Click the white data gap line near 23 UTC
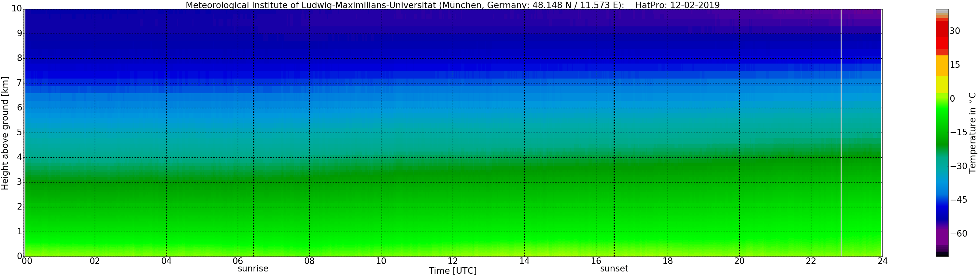This screenshot has width=980, height=277. click(841, 133)
